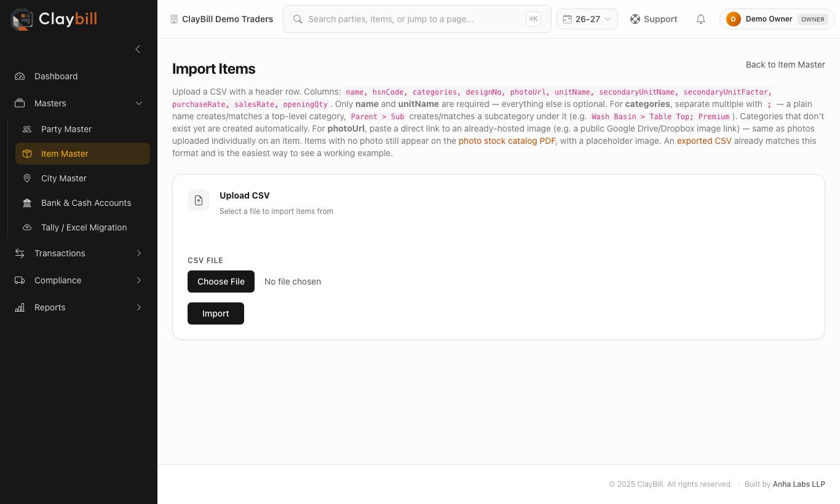Click Choose File button
The width and height of the screenshot is (840, 504).
click(x=221, y=282)
